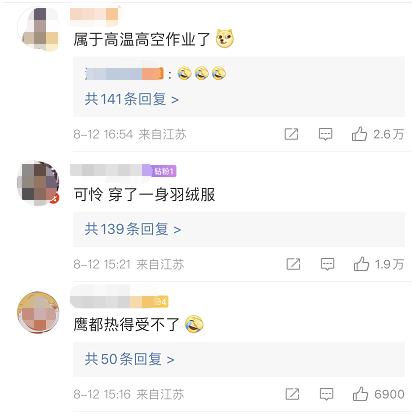The height and width of the screenshot is (415, 412).
Task: Open the second commenter's avatar with badge
Action: click(38, 183)
